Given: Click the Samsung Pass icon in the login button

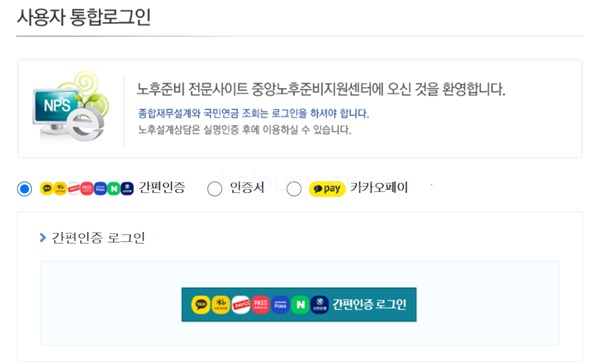Looking at the screenshot, I should [280, 305].
